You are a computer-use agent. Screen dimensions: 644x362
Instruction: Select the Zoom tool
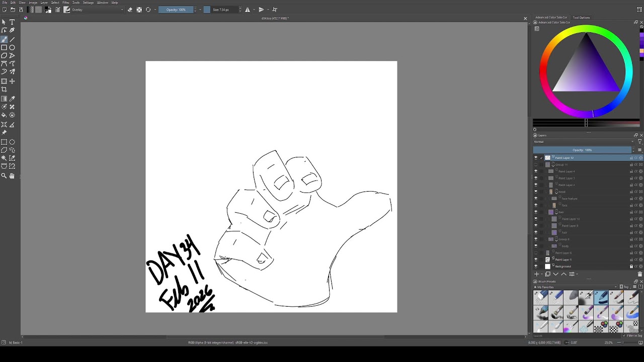coord(4,175)
